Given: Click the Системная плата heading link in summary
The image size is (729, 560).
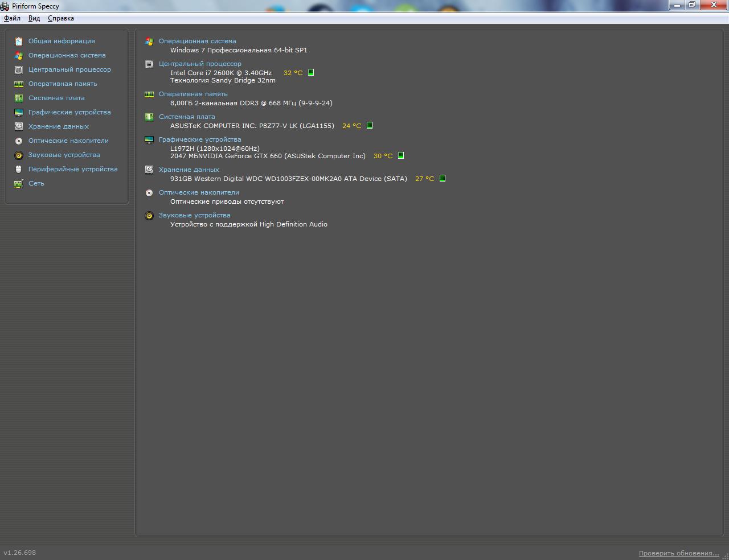Looking at the screenshot, I should pos(187,117).
